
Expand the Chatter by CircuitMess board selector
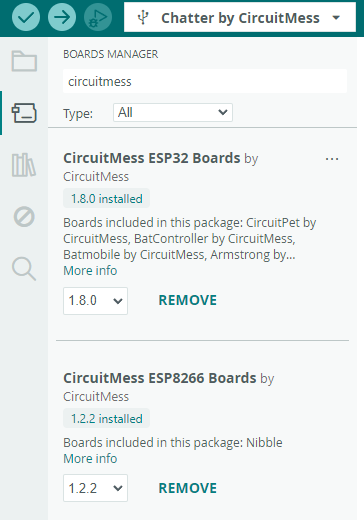click(240, 17)
